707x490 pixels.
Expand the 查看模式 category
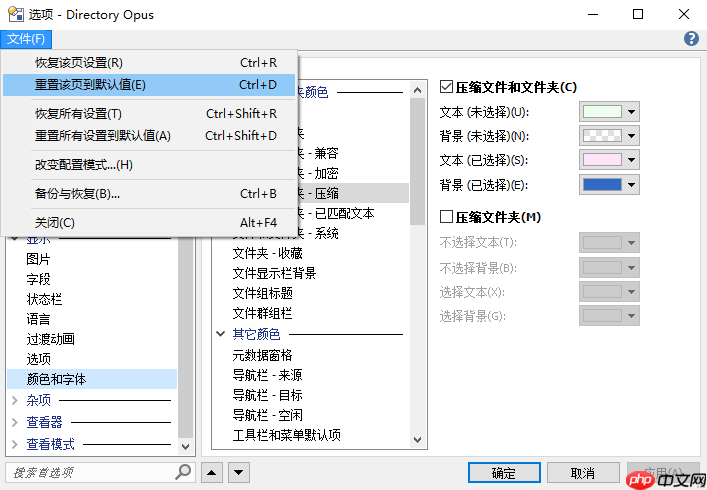pos(14,444)
